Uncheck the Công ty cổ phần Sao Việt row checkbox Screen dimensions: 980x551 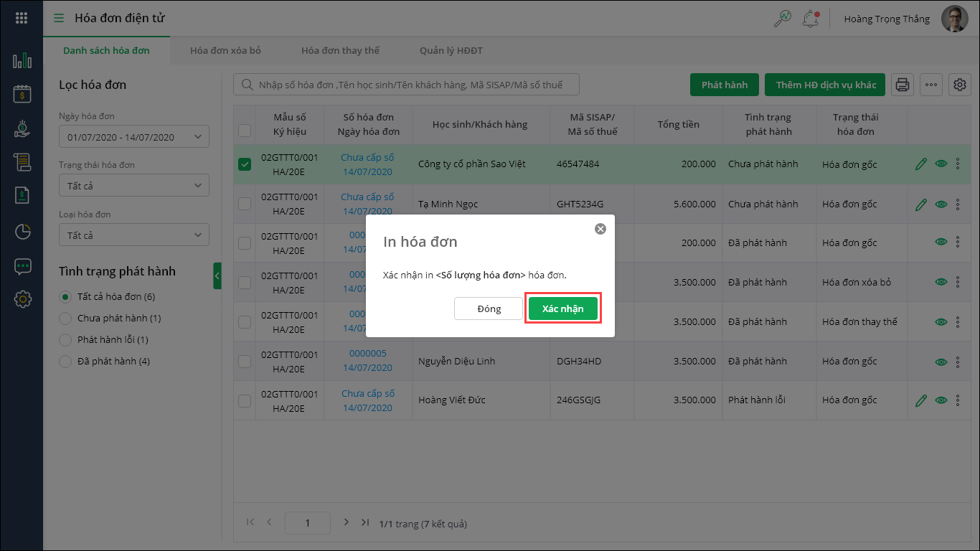click(245, 164)
